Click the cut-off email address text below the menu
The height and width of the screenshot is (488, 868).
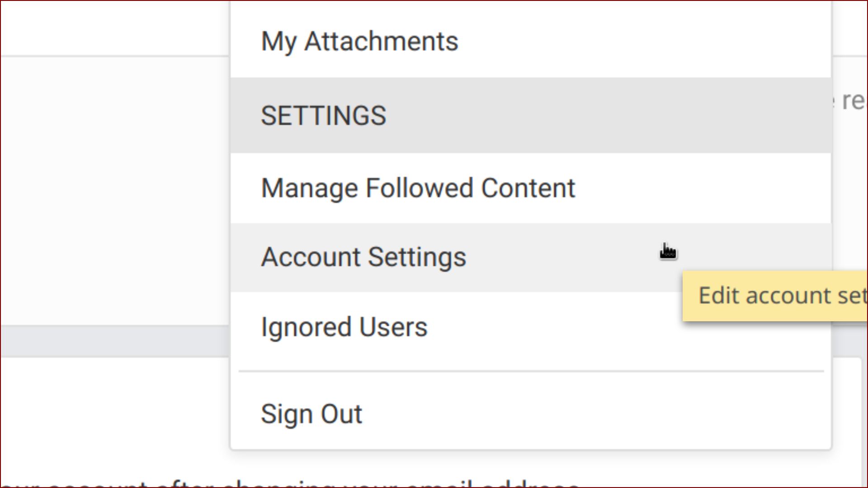click(289, 483)
